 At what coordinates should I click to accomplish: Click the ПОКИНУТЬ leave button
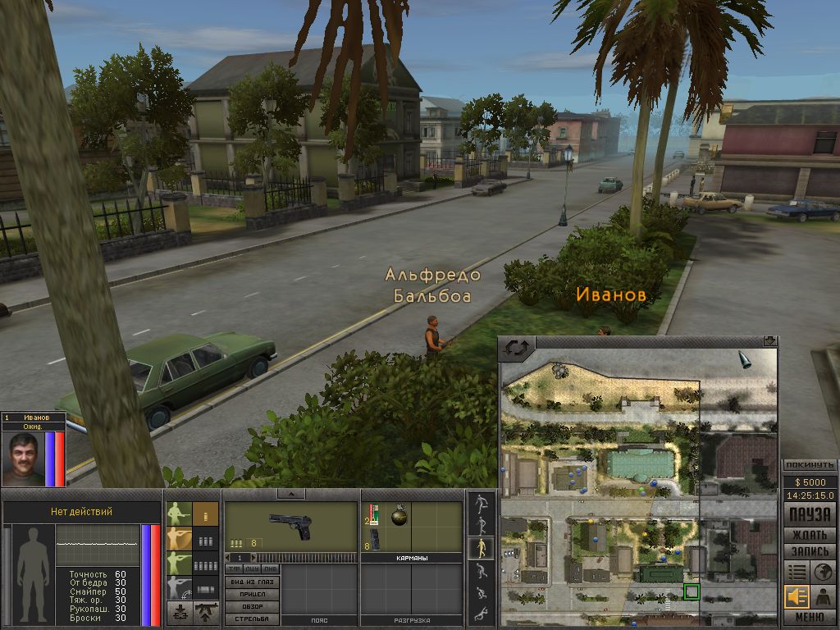810,466
